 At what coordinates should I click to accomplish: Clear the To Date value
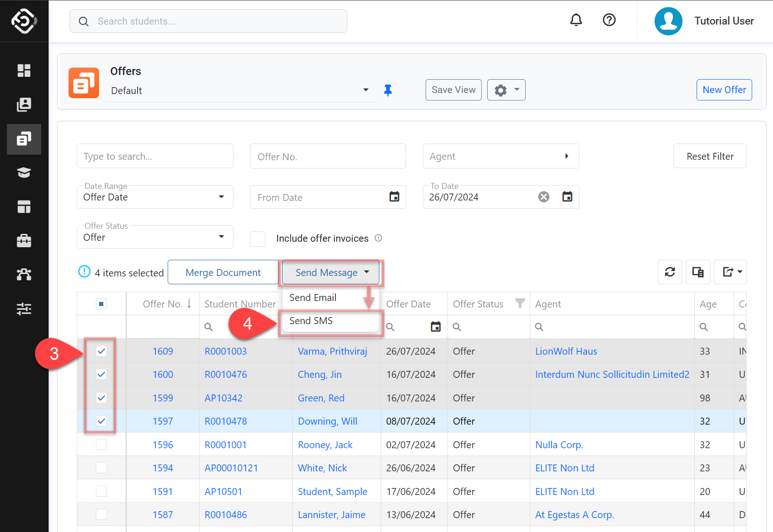(544, 197)
